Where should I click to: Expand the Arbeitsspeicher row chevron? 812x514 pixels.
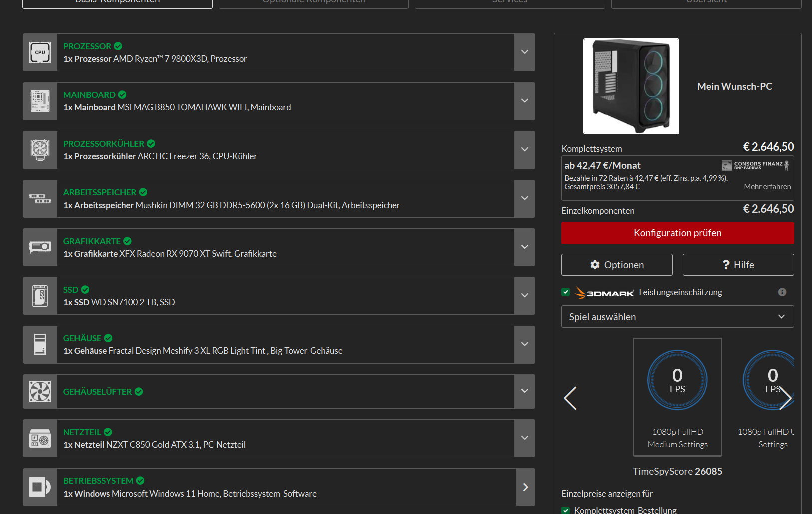pyautogui.click(x=525, y=199)
